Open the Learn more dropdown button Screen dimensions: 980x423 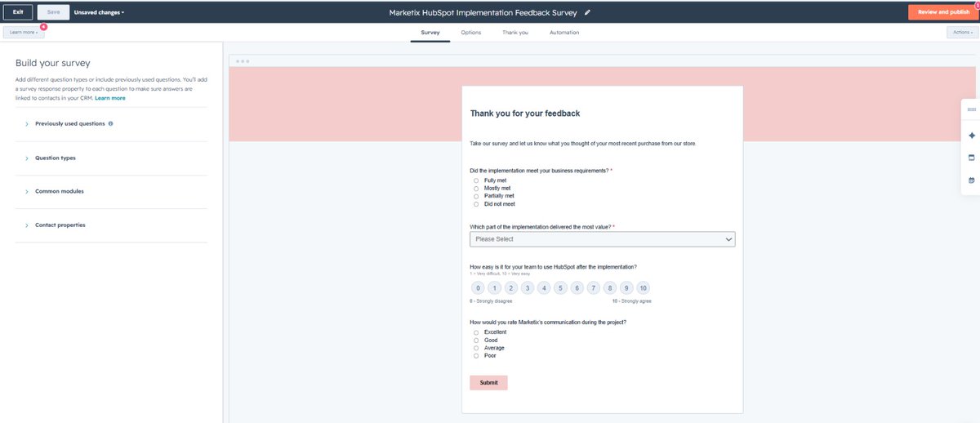tap(24, 33)
